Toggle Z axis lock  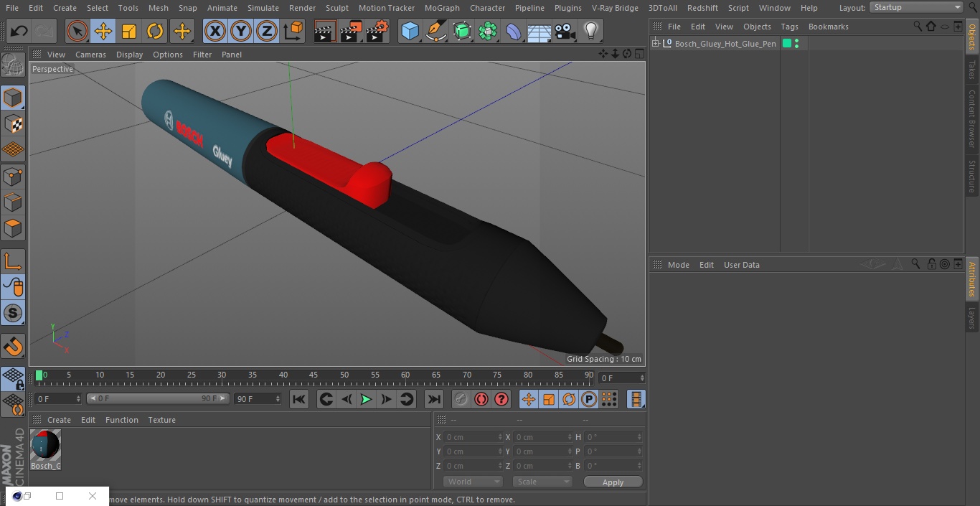point(267,31)
